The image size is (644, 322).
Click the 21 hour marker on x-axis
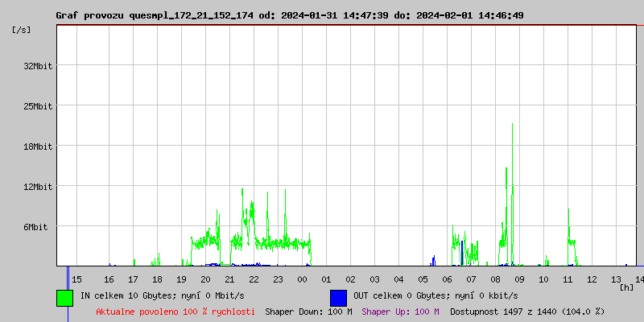(229, 279)
